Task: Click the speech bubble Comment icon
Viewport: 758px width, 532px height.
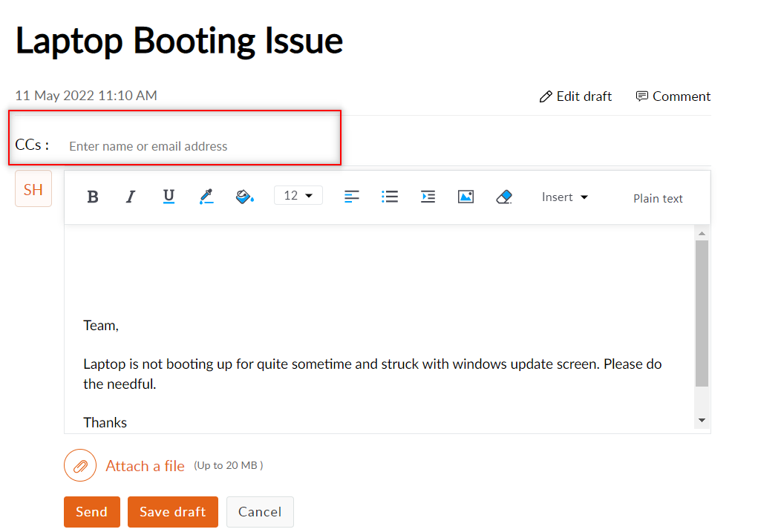Action: pos(641,96)
